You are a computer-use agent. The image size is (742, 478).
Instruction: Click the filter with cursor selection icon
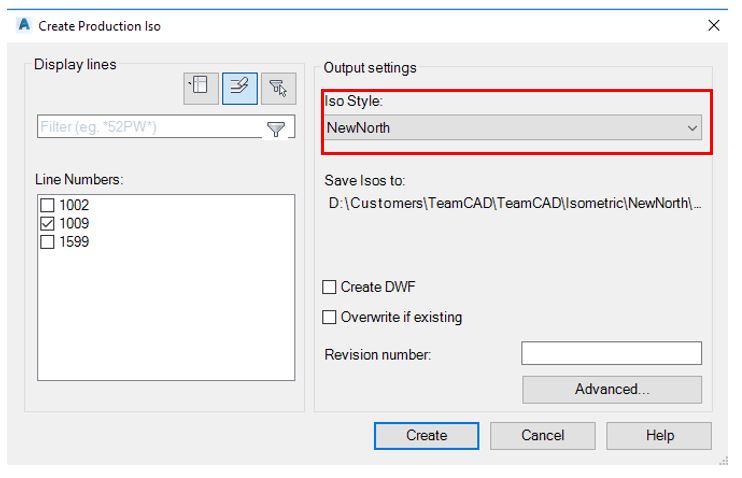(279, 88)
